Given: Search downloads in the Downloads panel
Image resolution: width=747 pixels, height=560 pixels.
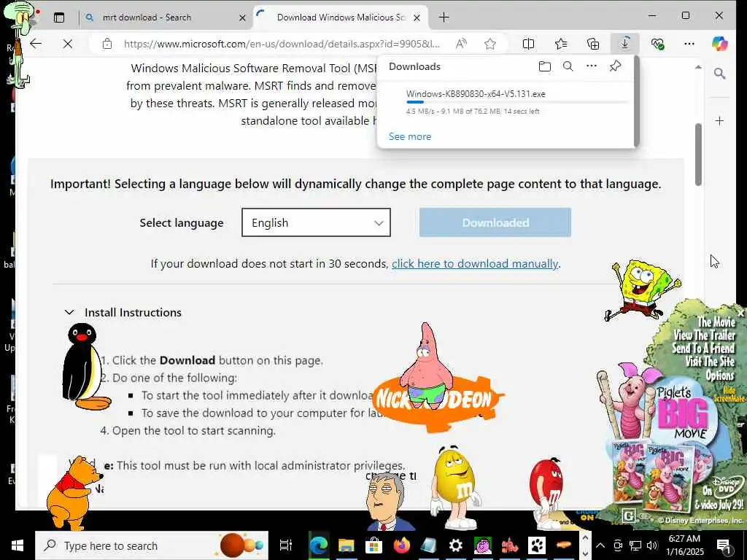Looking at the screenshot, I should (568, 66).
